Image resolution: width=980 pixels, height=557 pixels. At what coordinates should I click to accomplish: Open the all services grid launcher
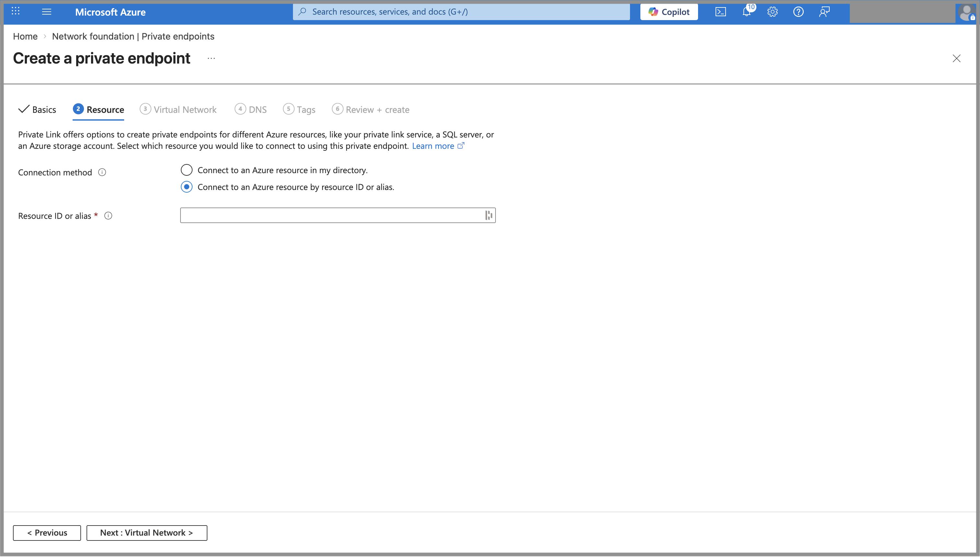(15, 11)
